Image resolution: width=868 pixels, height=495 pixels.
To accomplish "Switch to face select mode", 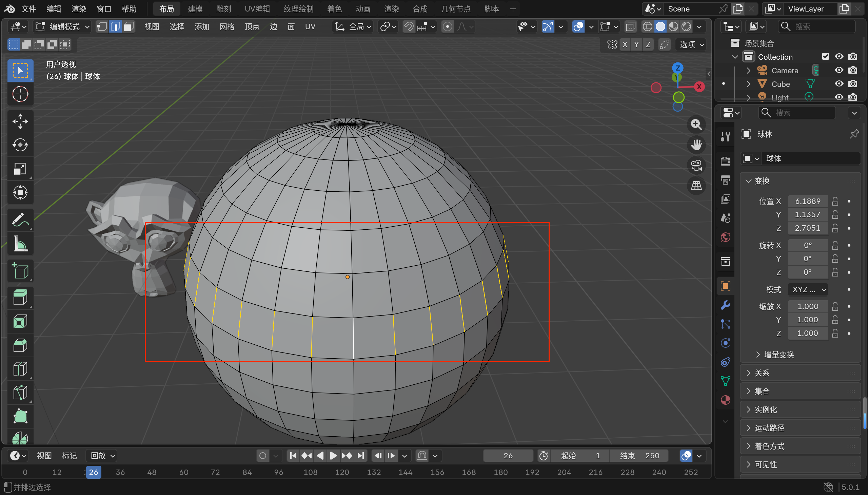I will click(x=129, y=26).
